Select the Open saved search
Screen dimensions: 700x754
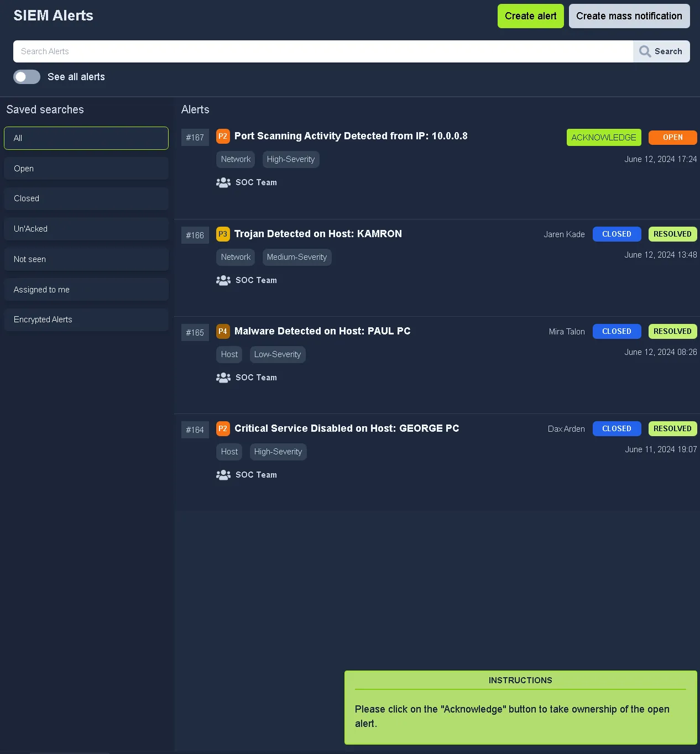86,169
